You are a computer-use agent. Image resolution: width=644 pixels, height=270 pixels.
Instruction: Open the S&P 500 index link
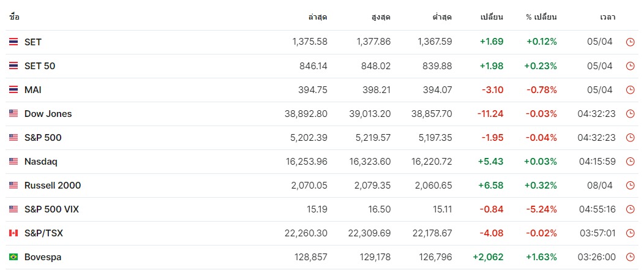43,138
